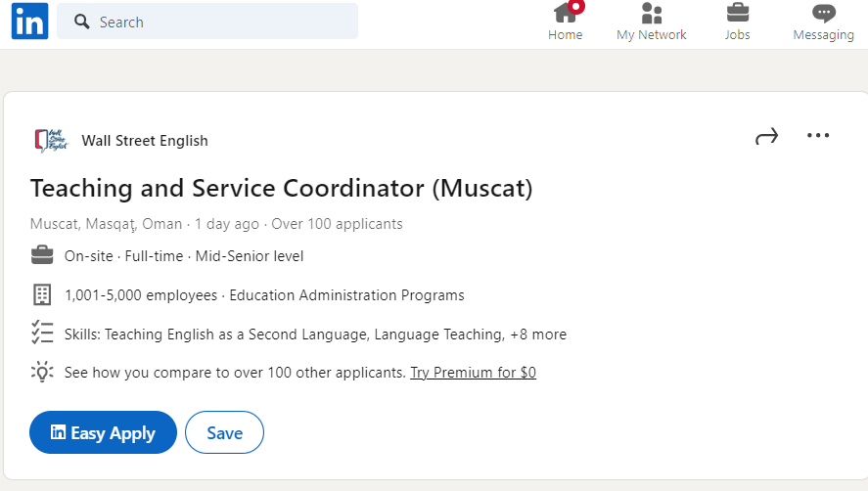Click the Easy Apply button
The height and width of the screenshot is (491, 868).
(103, 432)
